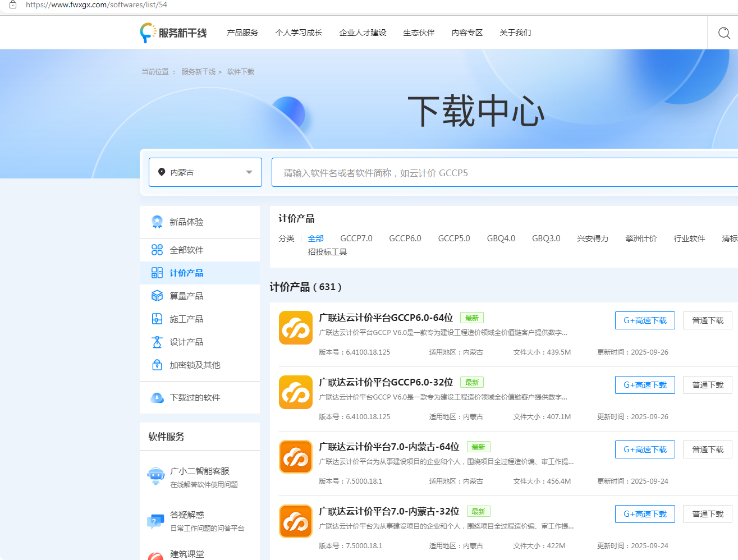Viewport: 738px width, 560px height.
Task: Click the browser URL address text
Action: point(97,4)
